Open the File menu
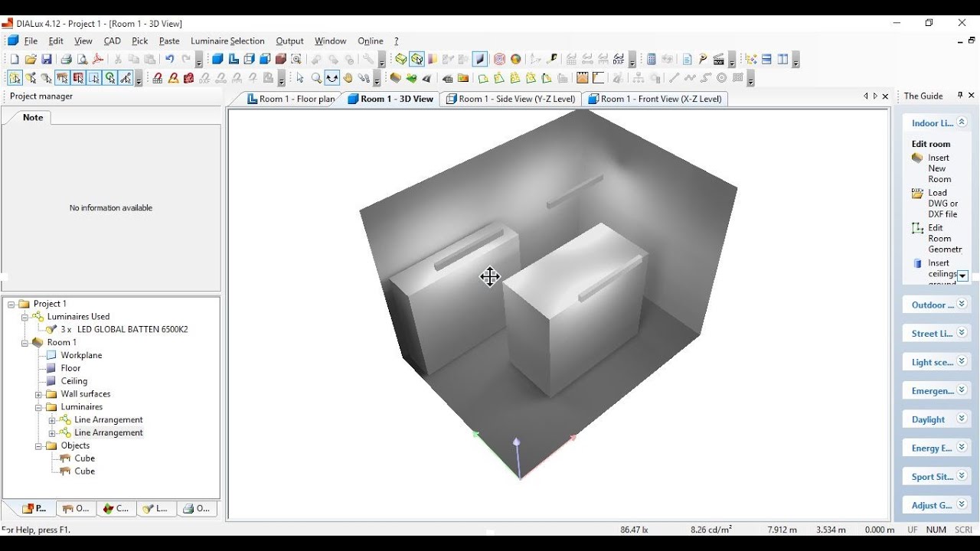Image resolution: width=980 pixels, height=551 pixels. 31,41
